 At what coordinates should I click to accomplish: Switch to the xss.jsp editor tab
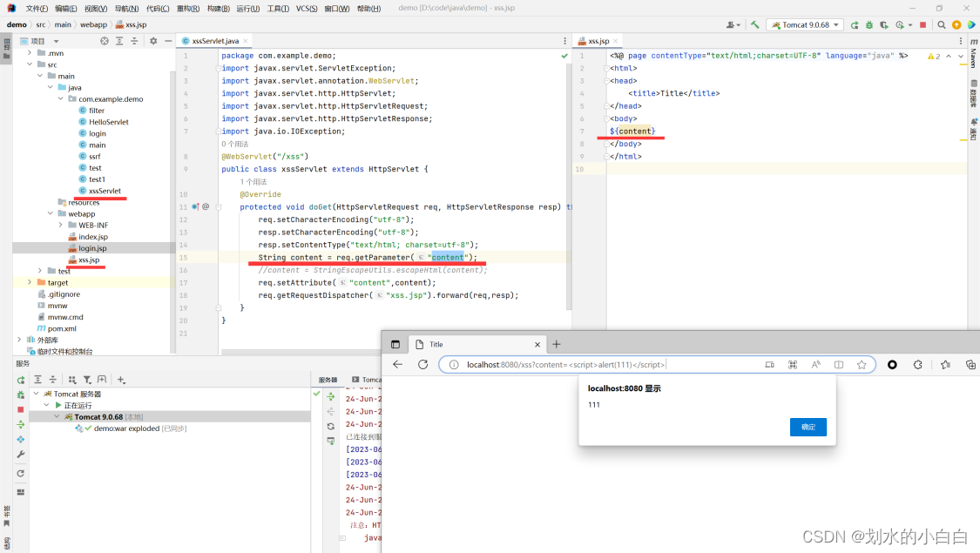pyautogui.click(x=598, y=41)
